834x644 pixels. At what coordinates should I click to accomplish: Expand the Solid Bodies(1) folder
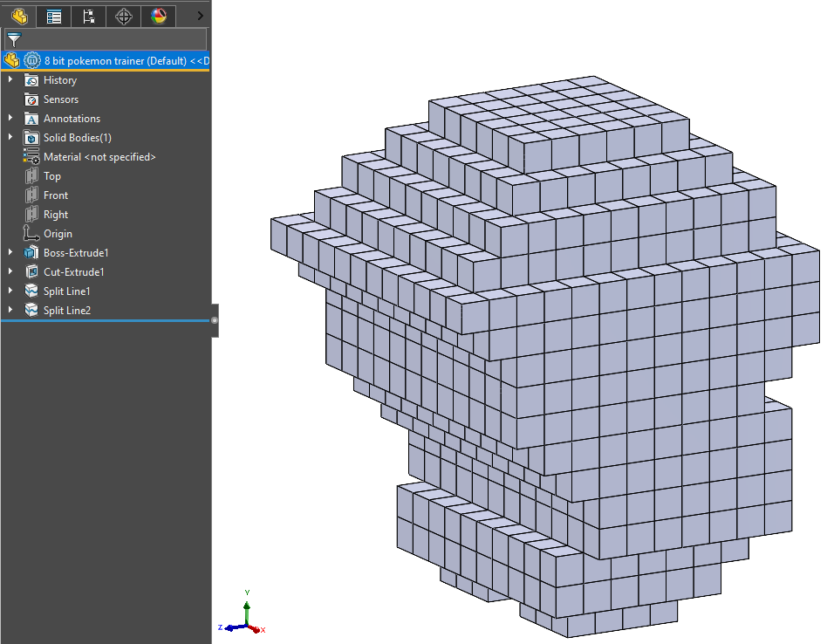(x=10, y=137)
